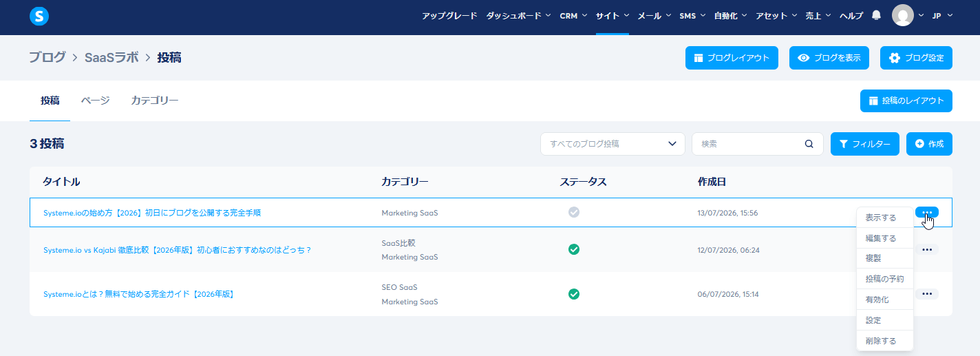Choose 設定 from the context menu

885,320
